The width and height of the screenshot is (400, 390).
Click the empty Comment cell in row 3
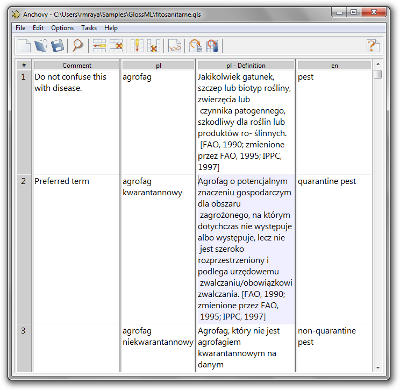[76, 348]
